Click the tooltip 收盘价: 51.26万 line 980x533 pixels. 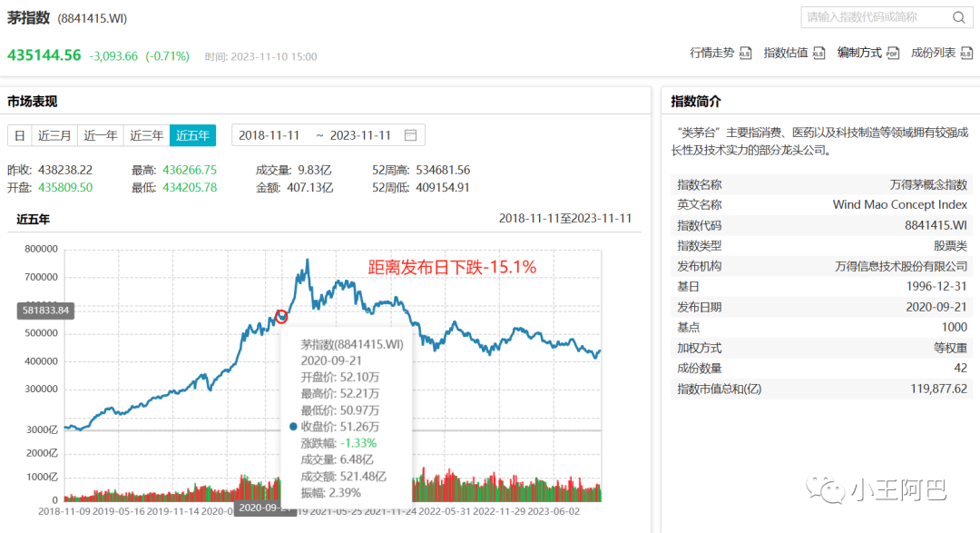coord(340,427)
